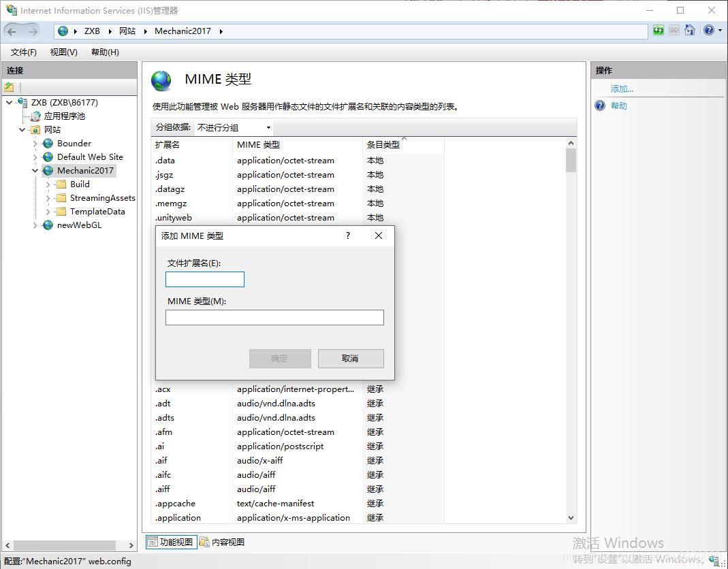Click the home icon in toolbar

click(x=689, y=31)
